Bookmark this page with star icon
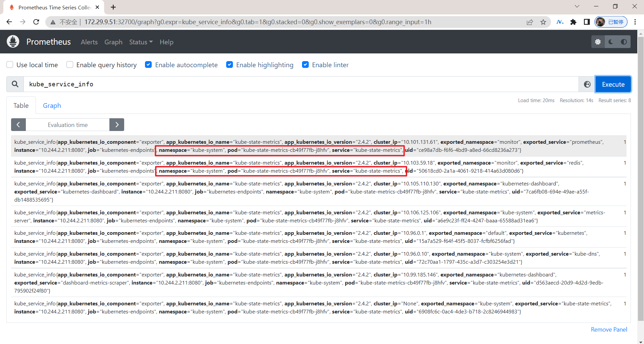Image resolution: width=644 pixels, height=344 pixels. click(x=543, y=22)
